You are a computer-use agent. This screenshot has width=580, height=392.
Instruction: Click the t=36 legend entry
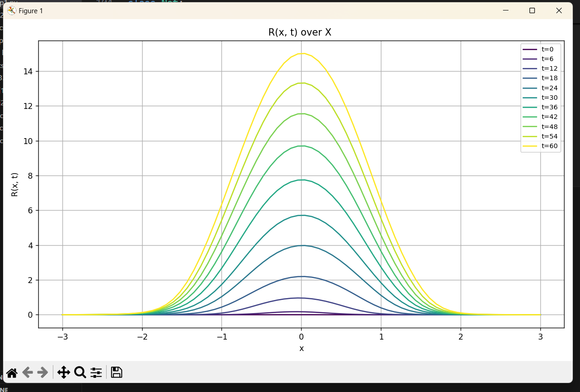(540, 107)
